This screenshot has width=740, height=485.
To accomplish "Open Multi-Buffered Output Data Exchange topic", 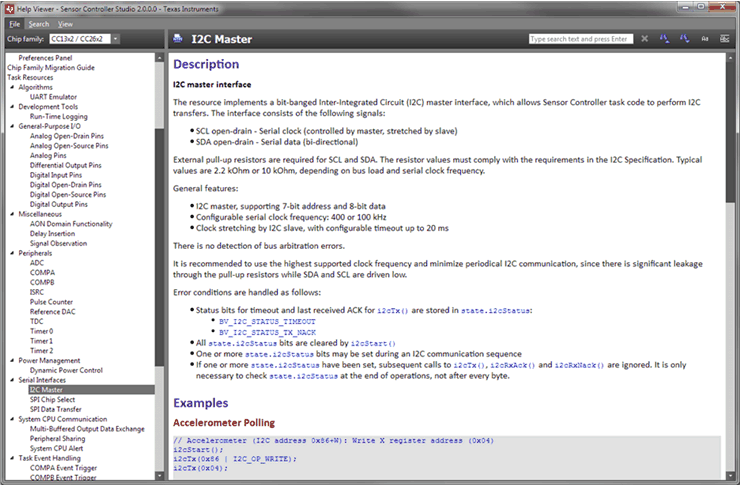I will (87, 429).
